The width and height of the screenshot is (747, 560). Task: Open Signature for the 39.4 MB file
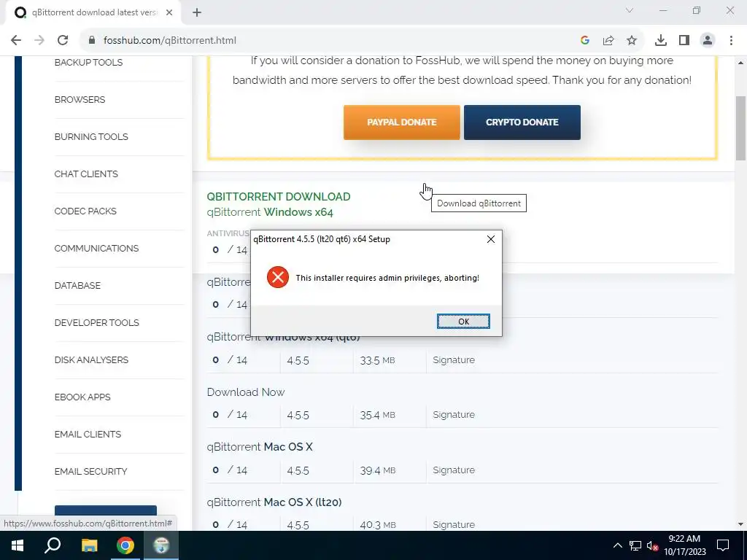click(454, 470)
